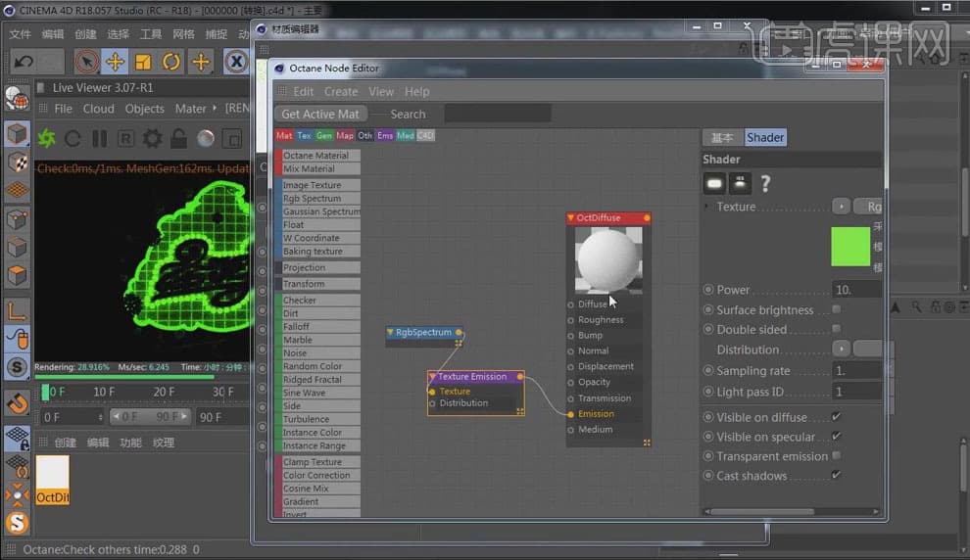The width and height of the screenshot is (970, 560).
Task: Click the L-shaped axis icon in sidebar
Action: 18,309
